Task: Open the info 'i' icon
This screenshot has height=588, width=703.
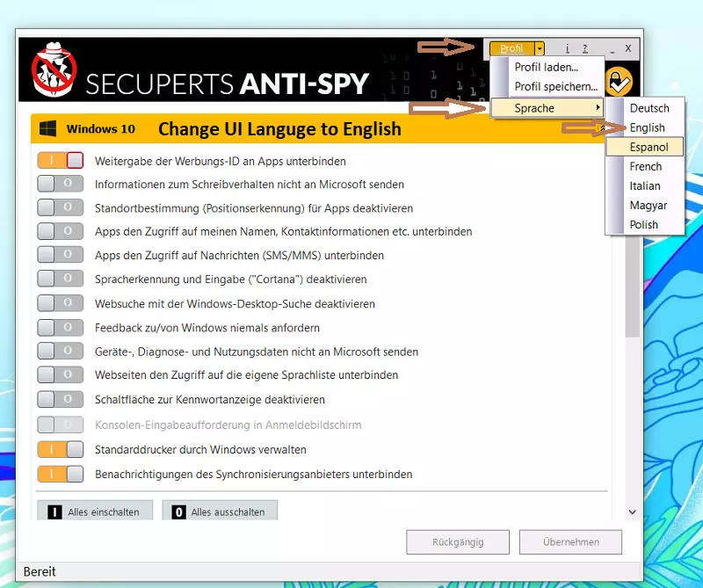Action: point(567,49)
